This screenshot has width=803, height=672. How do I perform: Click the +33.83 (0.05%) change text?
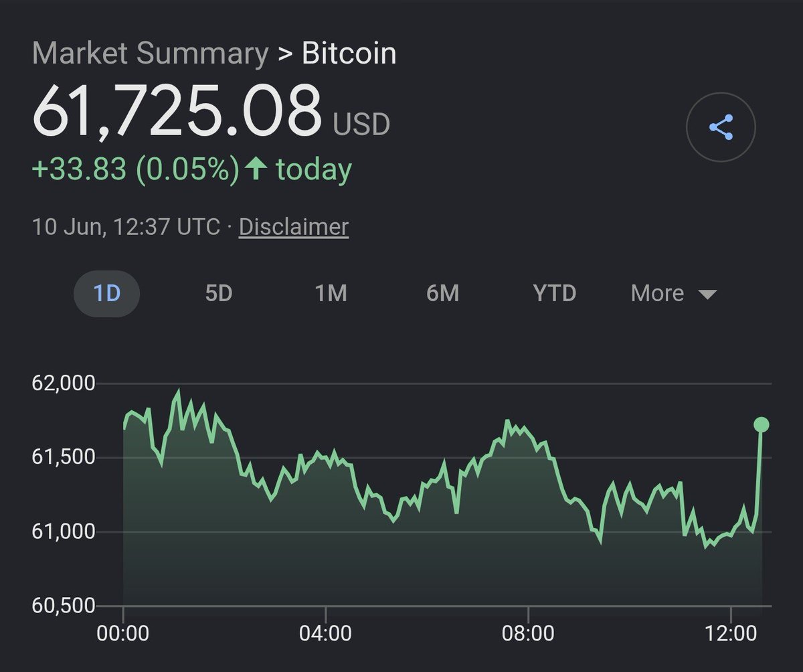(135, 169)
